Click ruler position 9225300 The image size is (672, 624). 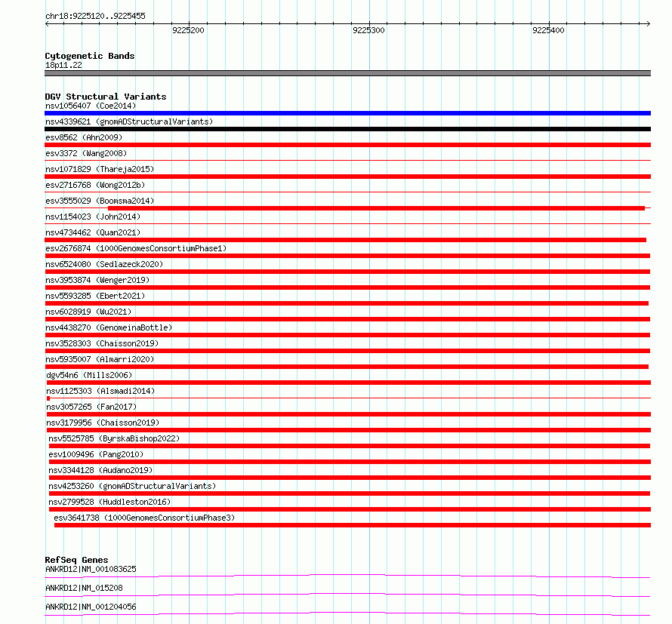click(368, 30)
